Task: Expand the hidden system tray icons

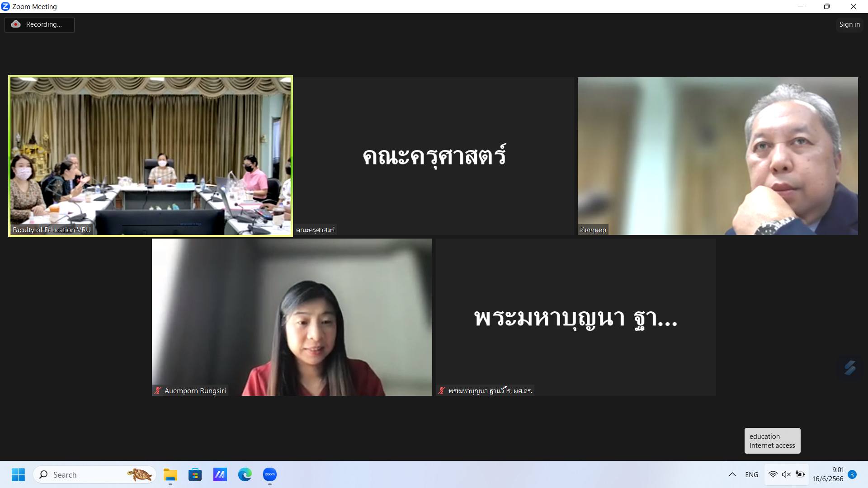Action: 732,474
